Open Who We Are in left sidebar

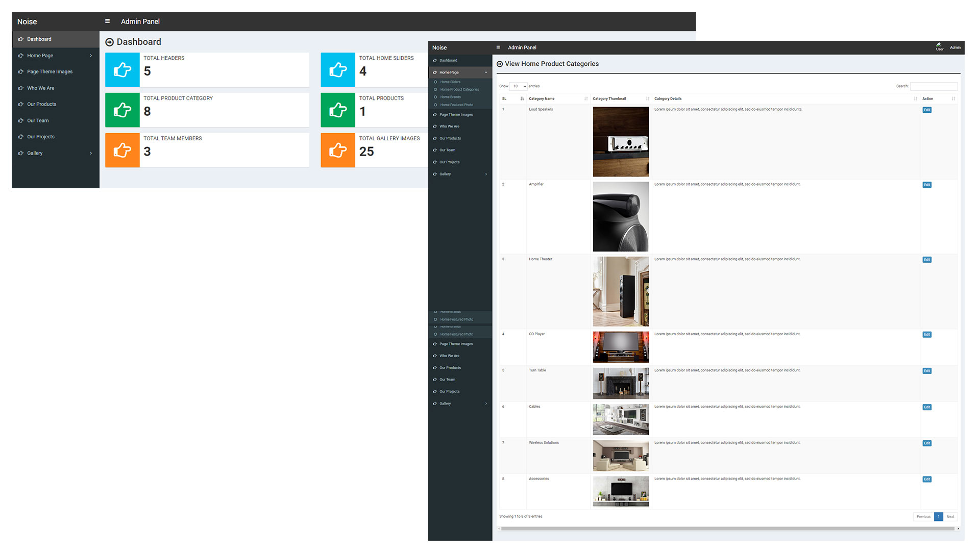pos(41,88)
